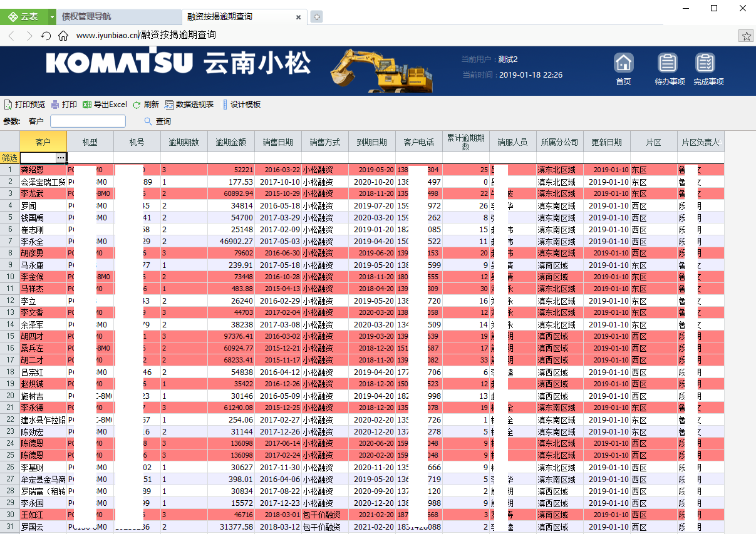Click browser back arrow
Screen dimensions: 756x534
pyautogui.click(x=11, y=36)
